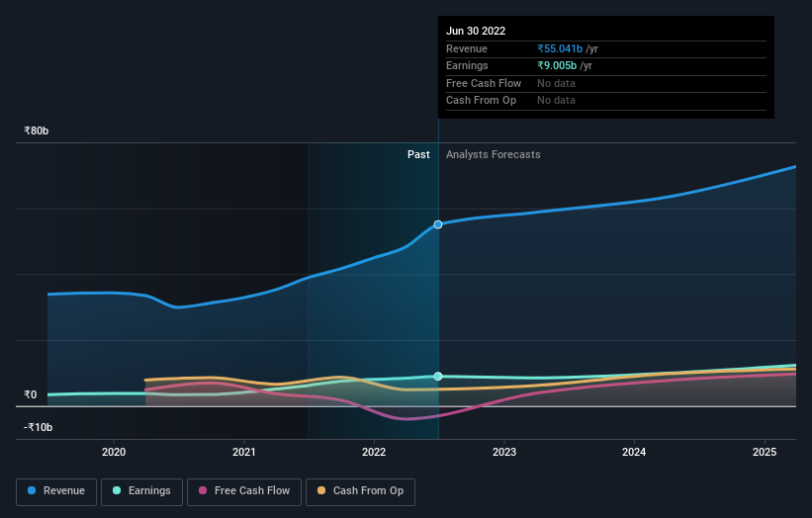
Task: Select the Revenue data point marker on Jun 30 2022
Action: (438, 224)
